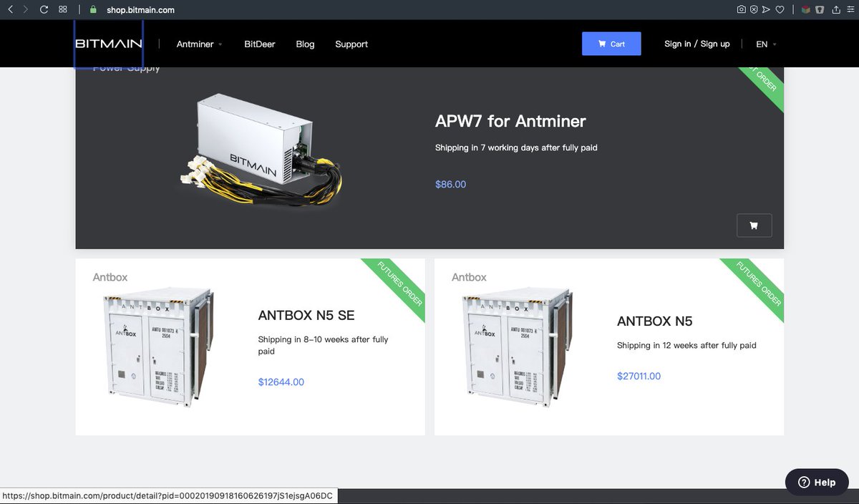Click Futures Order ribbon on ANTBOX N5
The height and width of the screenshot is (504, 859).
[x=759, y=283]
